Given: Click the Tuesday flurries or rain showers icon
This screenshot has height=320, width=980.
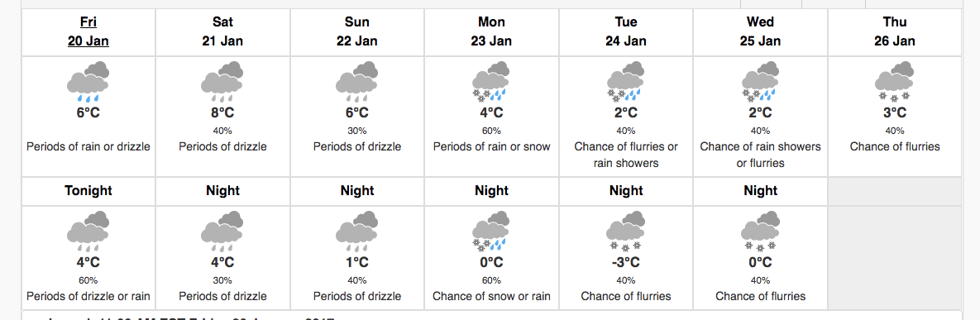Looking at the screenshot, I should coord(625,82).
